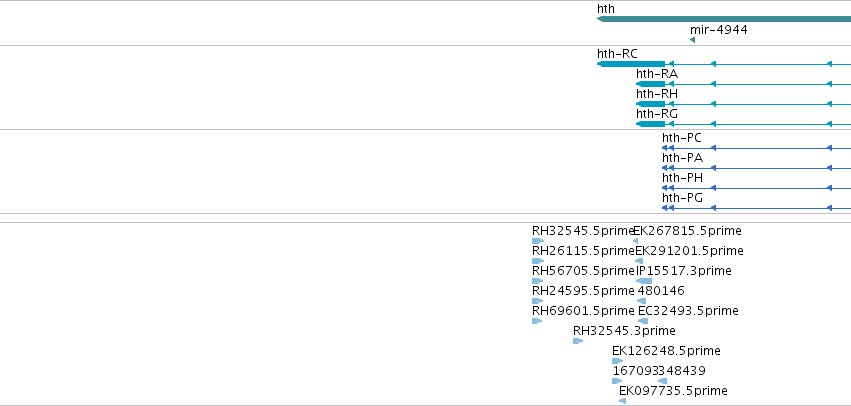The height and width of the screenshot is (406, 851).
Task: Select the hth-RH transcript glyph
Action: tap(744, 104)
